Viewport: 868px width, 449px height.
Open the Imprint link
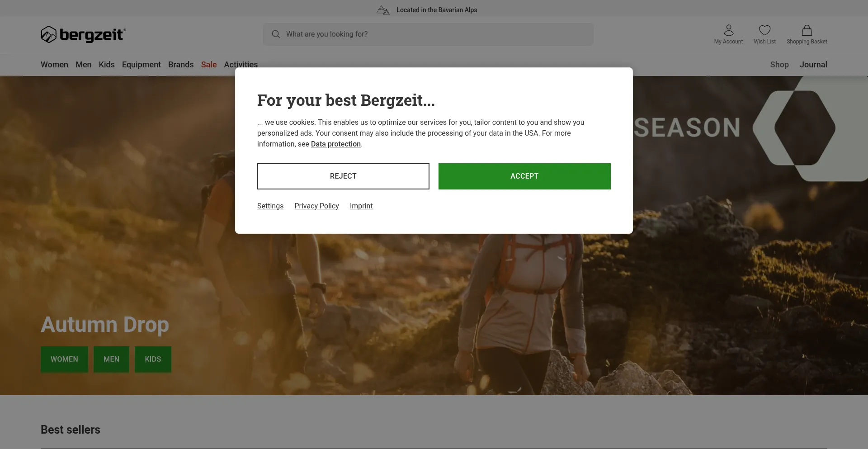click(361, 206)
